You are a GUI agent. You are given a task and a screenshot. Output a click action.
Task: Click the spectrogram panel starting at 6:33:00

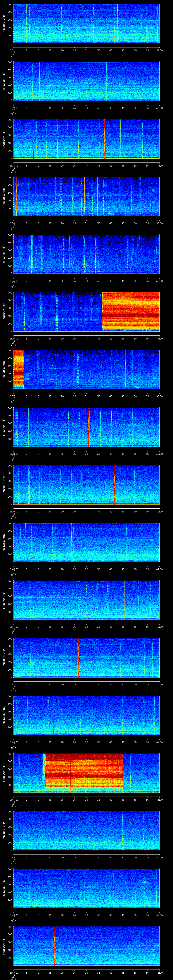point(86,139)
